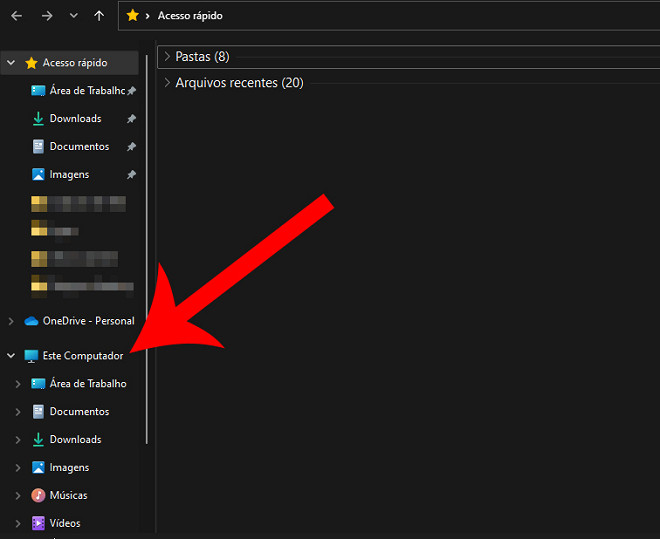This screenshot has width=660, height=539.
Task: Open Documentos label under Este Computador
Action: 79,412
